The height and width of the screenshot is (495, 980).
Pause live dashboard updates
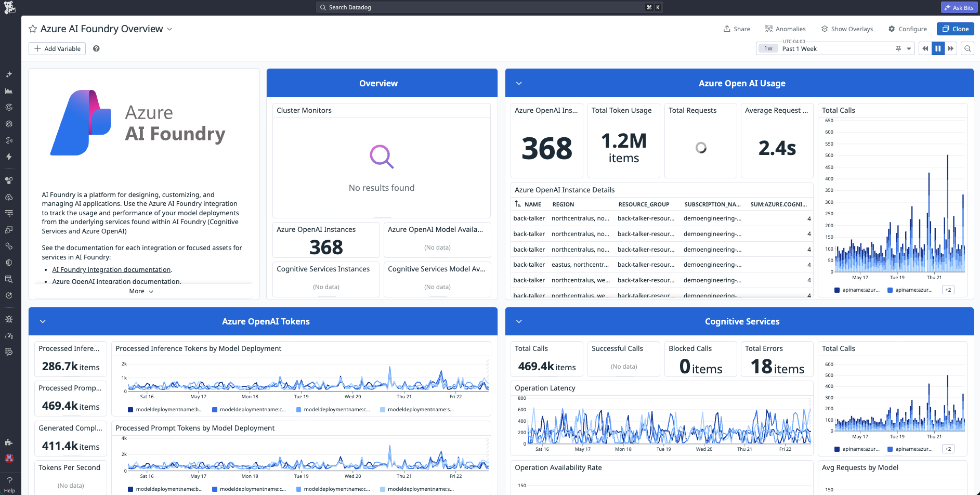pos(938,48)
